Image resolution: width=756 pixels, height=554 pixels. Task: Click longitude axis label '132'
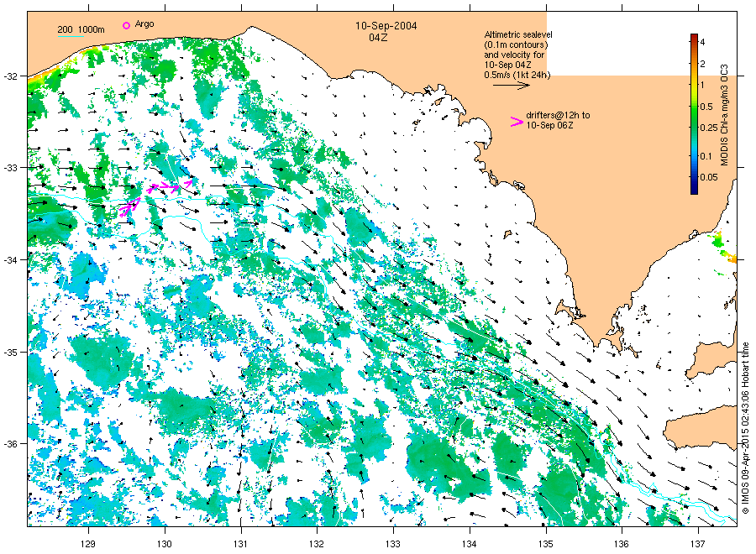coord(317,545)
